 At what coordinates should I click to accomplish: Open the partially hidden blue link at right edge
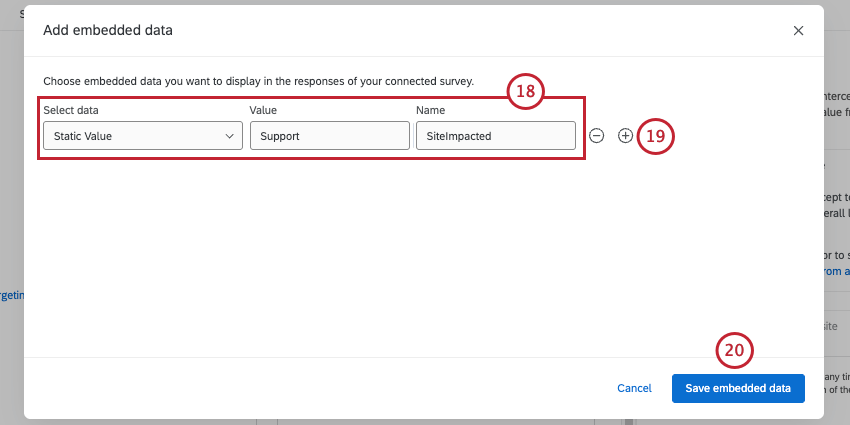pyautogui.click(x=836, y=270)
